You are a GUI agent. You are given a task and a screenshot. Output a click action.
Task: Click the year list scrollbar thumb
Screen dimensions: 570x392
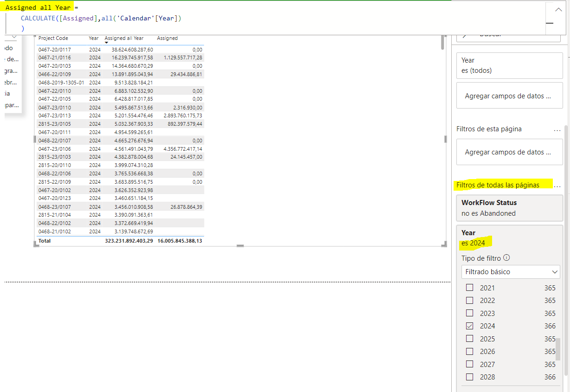pos(558,349)
